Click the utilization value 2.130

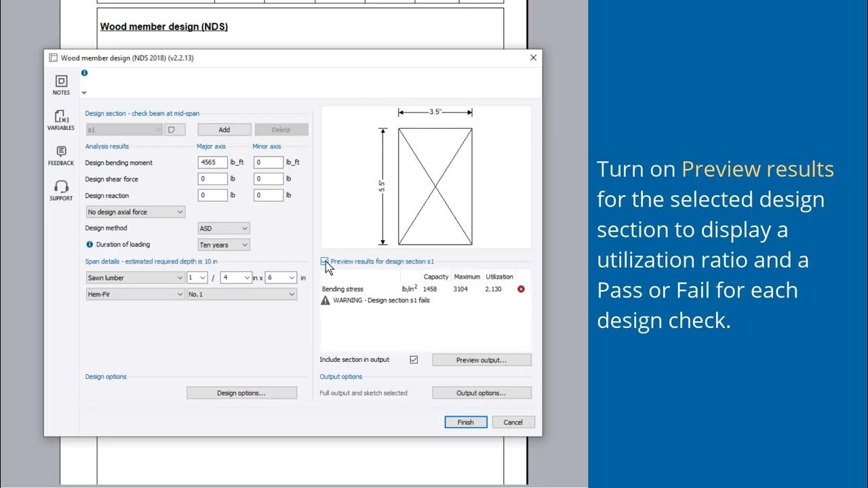click(x=494, y=289)
